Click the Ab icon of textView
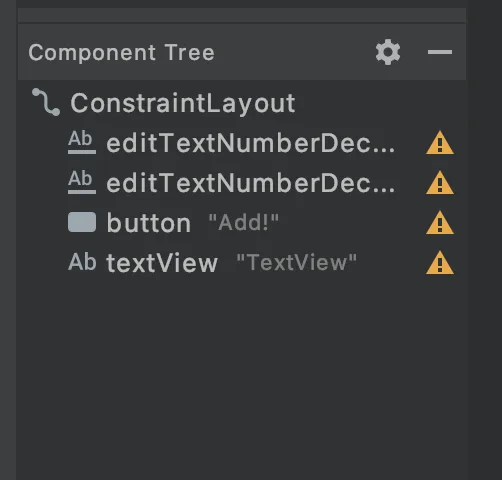The width and height of the screenshot is (502, 480). tap(82, 262)
